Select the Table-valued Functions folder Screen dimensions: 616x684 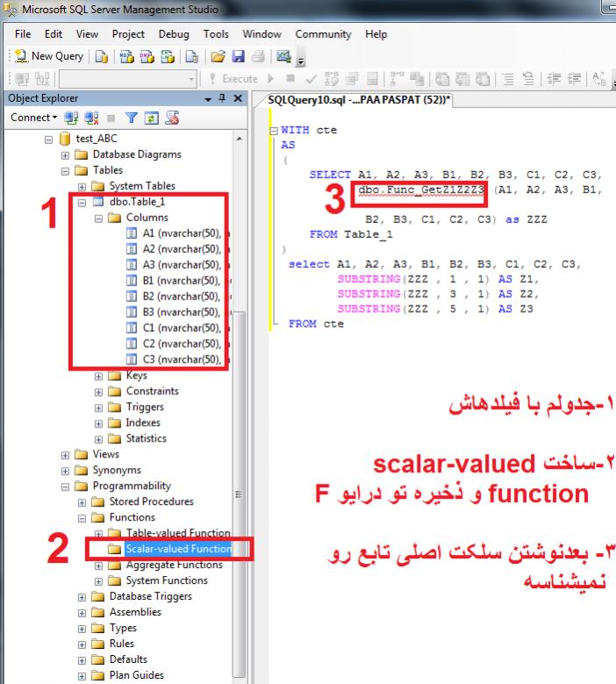coord(169,533)
